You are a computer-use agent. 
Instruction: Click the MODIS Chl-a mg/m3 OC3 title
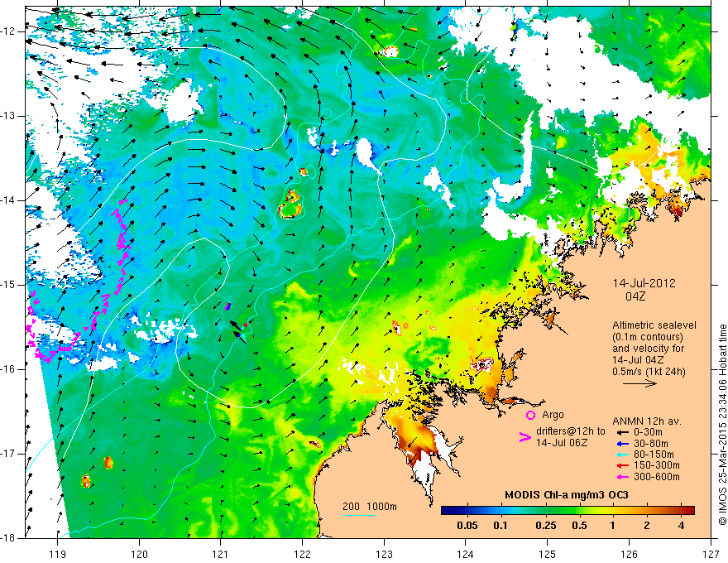[567, 495]
